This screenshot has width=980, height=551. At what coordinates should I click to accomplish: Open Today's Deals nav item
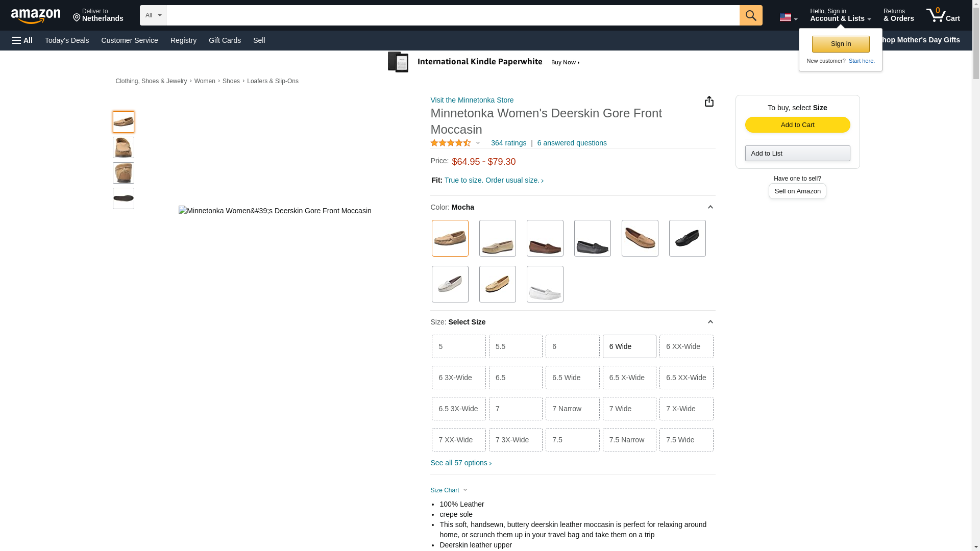(67, 40)
